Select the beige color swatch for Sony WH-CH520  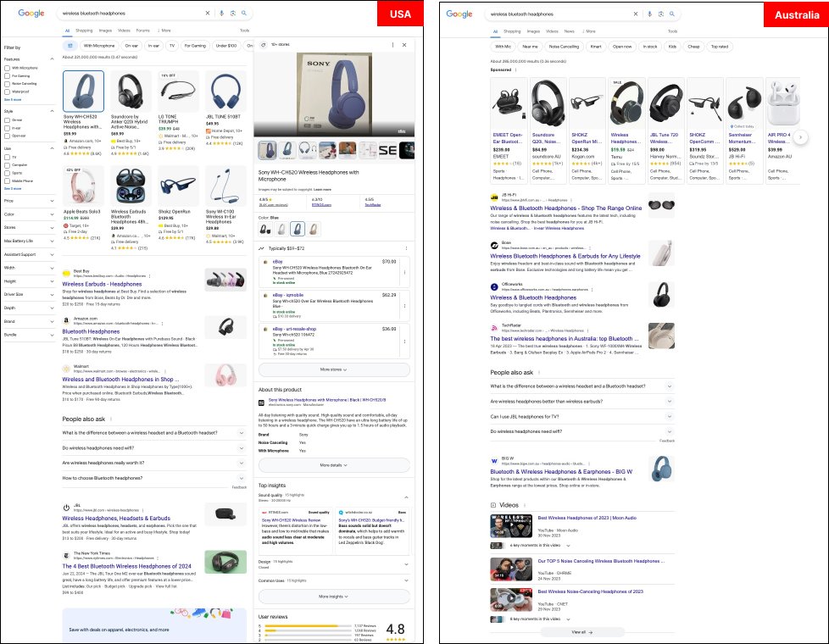(x=314, y=229)
